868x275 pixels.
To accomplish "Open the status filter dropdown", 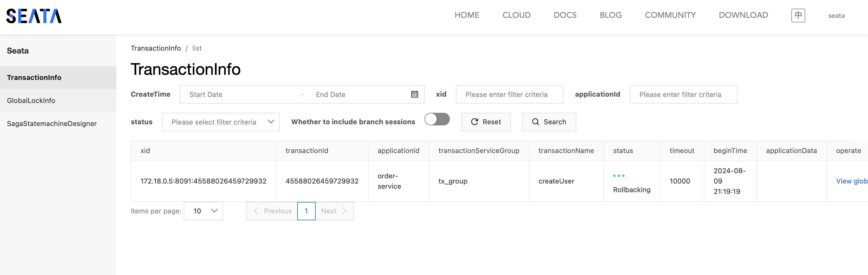I will (x=221, y=122).
